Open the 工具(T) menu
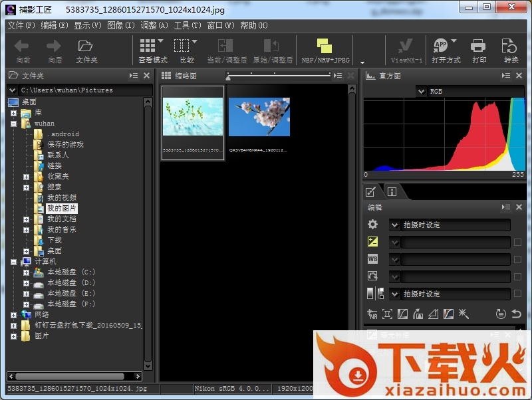 click(x=188, y=25)
